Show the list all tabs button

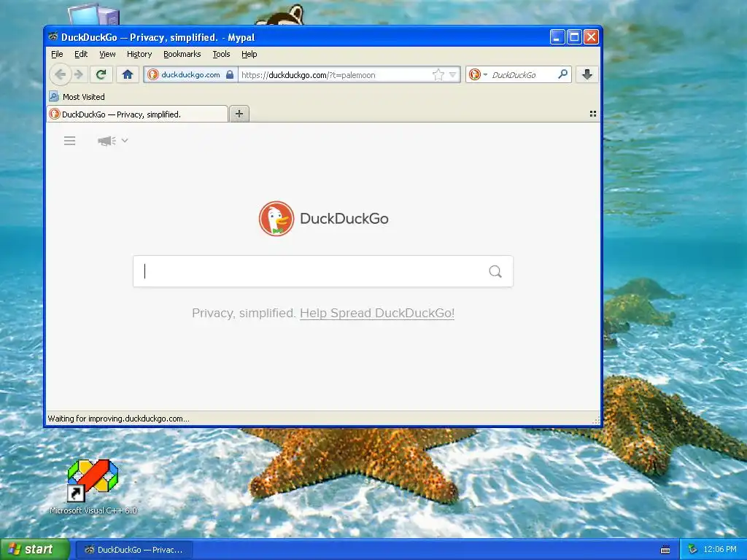[592, 114]
